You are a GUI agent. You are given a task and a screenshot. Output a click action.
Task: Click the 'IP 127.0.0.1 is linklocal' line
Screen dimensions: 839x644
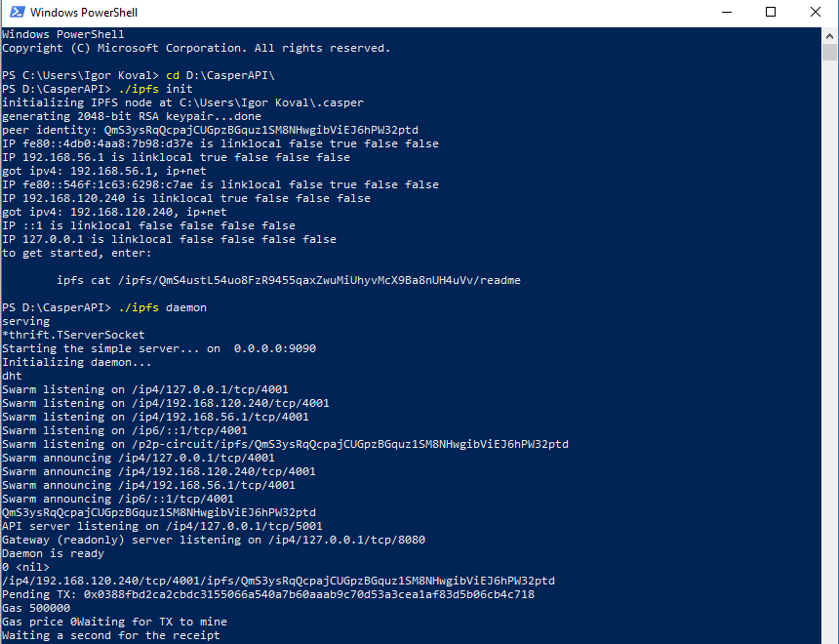pyautogui.click(x=169, y=239)
